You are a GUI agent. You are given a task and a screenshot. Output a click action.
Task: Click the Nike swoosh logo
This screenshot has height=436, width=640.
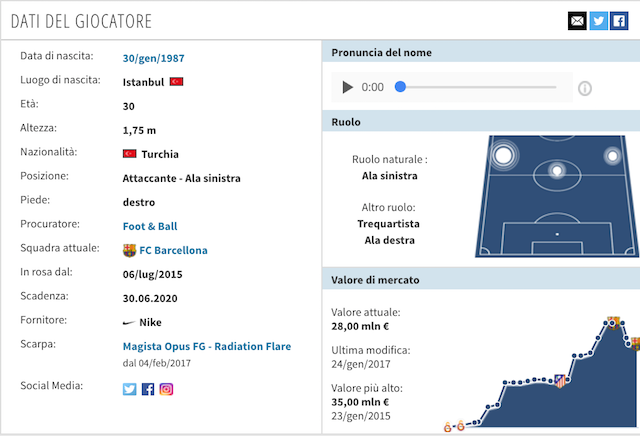tap(129, 323)
